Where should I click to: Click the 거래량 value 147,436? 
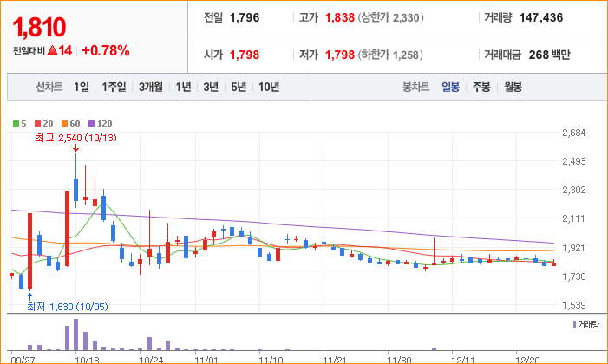tap(541, 17)
